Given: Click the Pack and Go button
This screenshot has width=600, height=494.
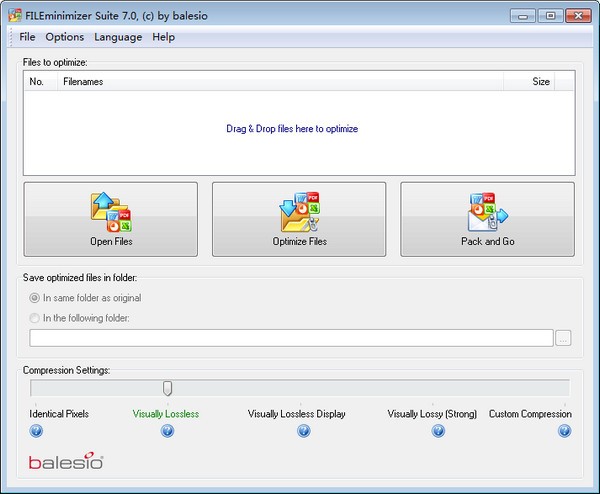Looking at the screenshot, I should coord(488,219).
